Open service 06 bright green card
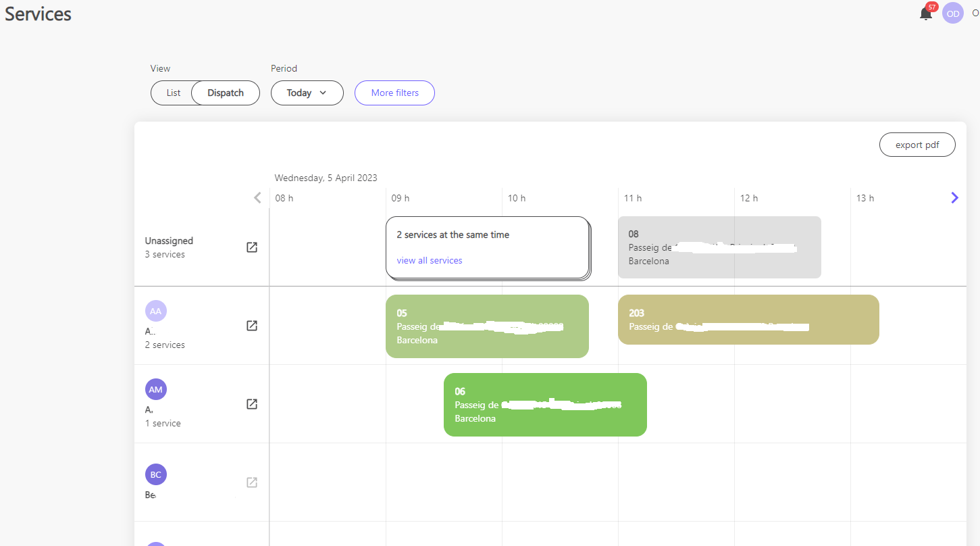The width and height of the screenshot is (980, 546). [545, 405]
